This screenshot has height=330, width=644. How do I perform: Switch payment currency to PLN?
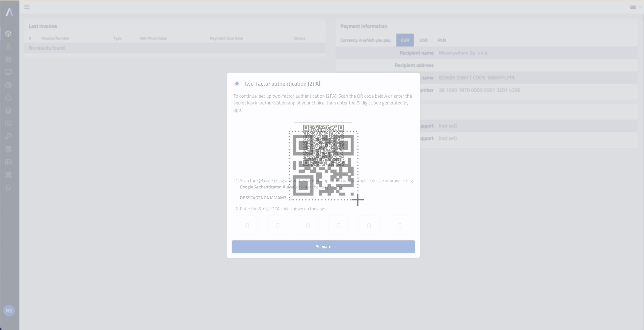pos(442,40)
